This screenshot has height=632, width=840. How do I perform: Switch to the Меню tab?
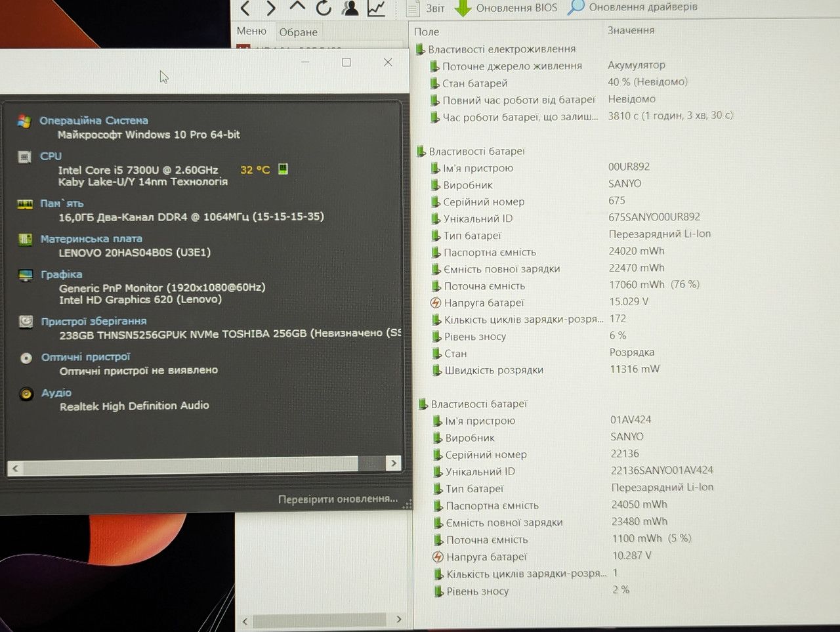(x=251, y=31)
